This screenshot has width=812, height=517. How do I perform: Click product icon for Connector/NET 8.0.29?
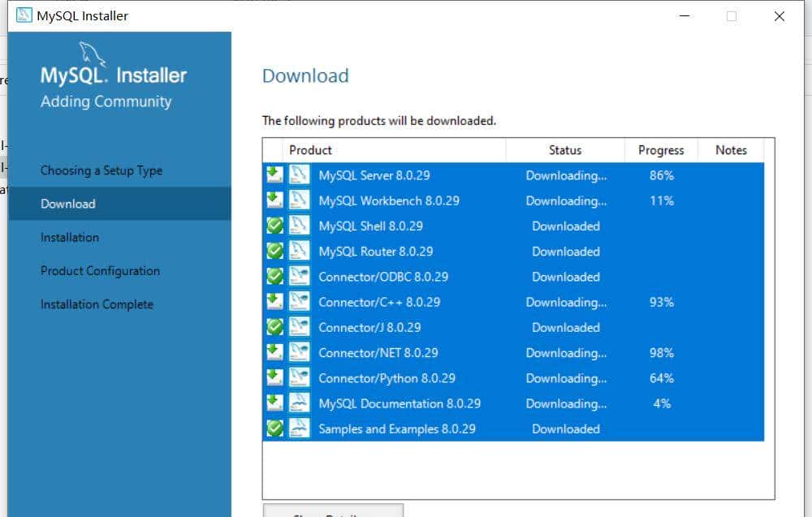[x=300, y=353]
